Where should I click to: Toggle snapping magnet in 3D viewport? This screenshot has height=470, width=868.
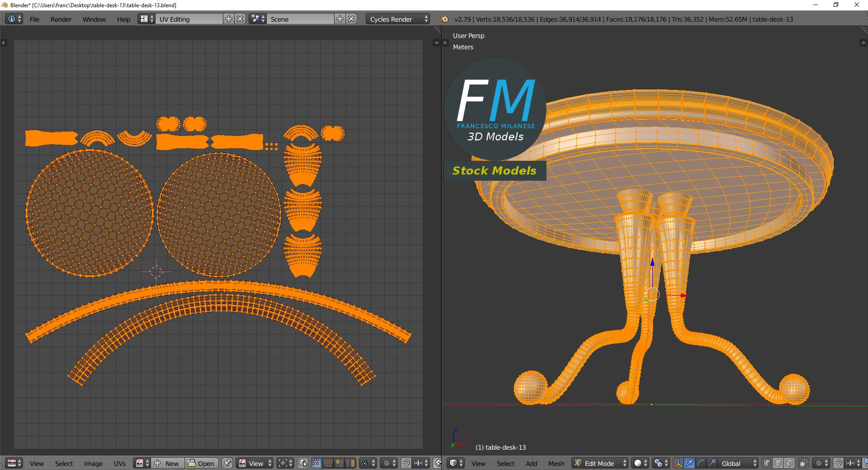(838, 463)
